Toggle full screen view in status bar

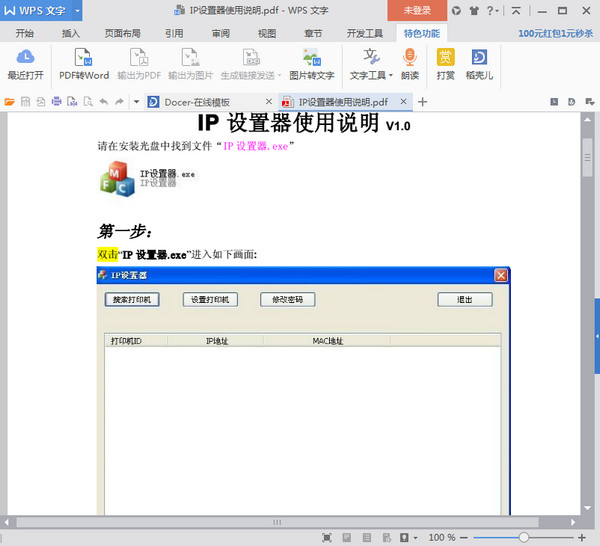tap(327, 537)
